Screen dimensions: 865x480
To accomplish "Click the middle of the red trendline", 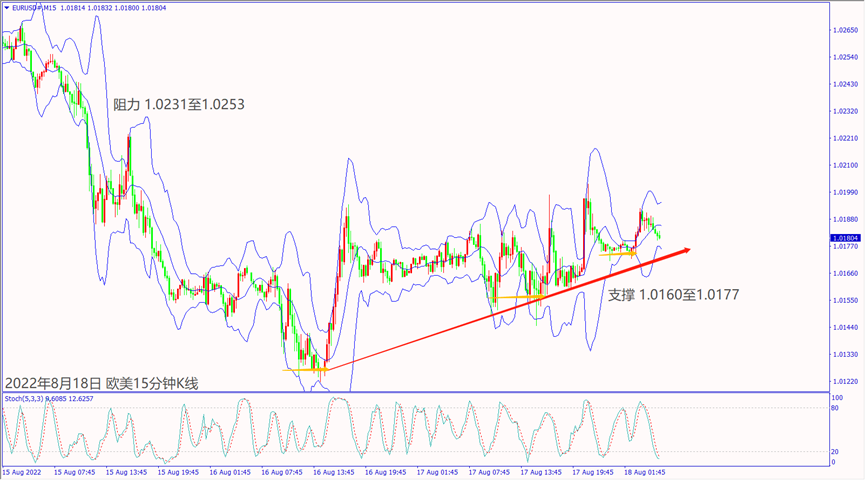I will point(505,311).
